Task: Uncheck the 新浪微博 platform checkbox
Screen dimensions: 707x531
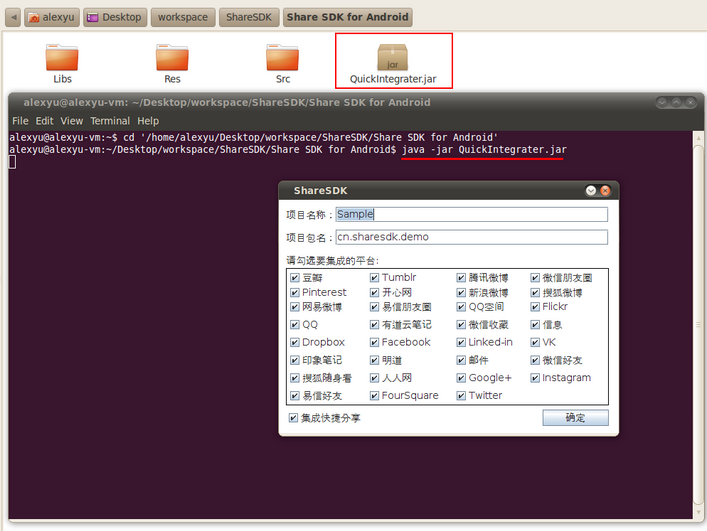Action: (461, 293)
